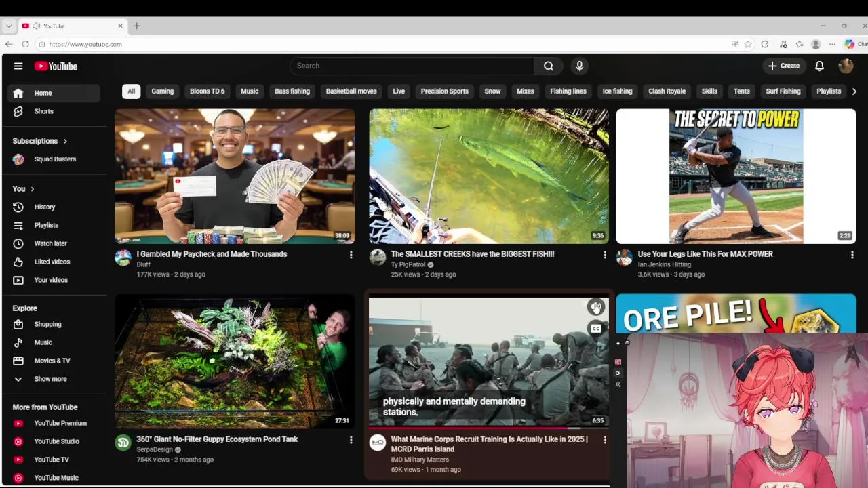Select the Gaming filter chip
Viewport: 868px width, 488px height.
(162, 91)
